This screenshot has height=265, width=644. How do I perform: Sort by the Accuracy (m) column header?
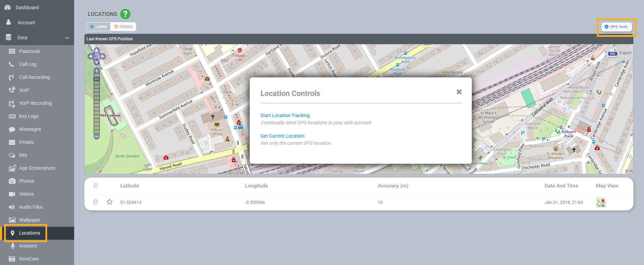click(x=393, y=186)
